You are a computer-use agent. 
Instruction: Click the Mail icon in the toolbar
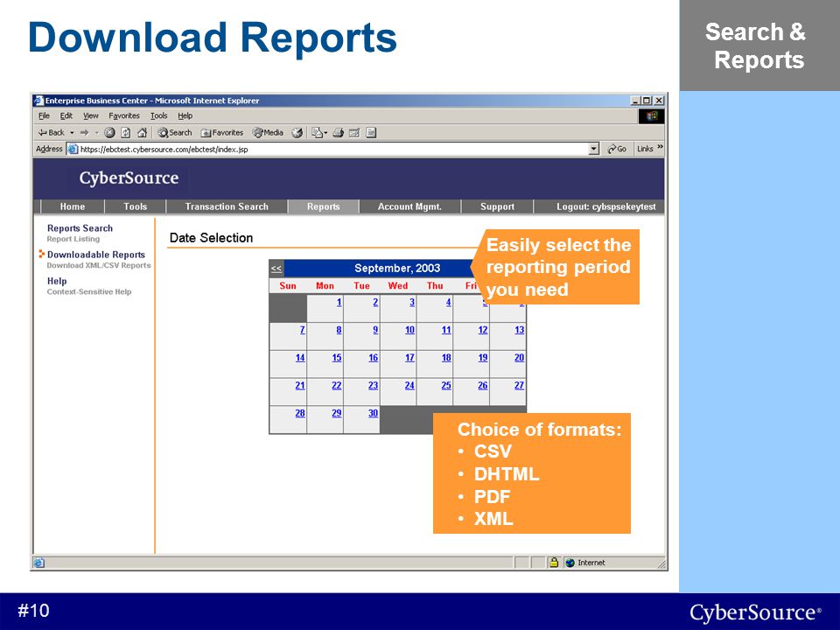pos(318,132)
